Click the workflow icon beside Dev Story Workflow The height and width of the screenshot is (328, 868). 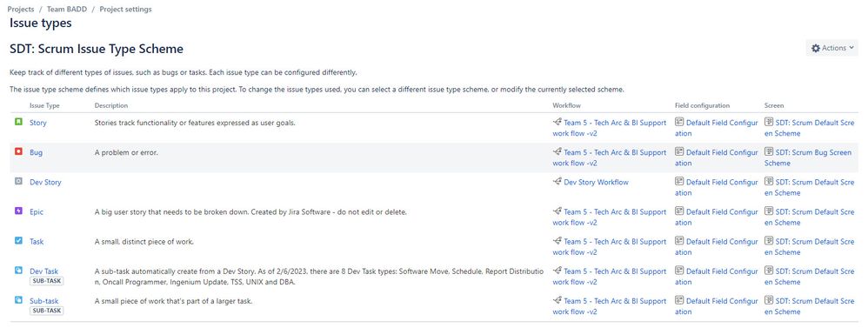(x=557, y=182)
